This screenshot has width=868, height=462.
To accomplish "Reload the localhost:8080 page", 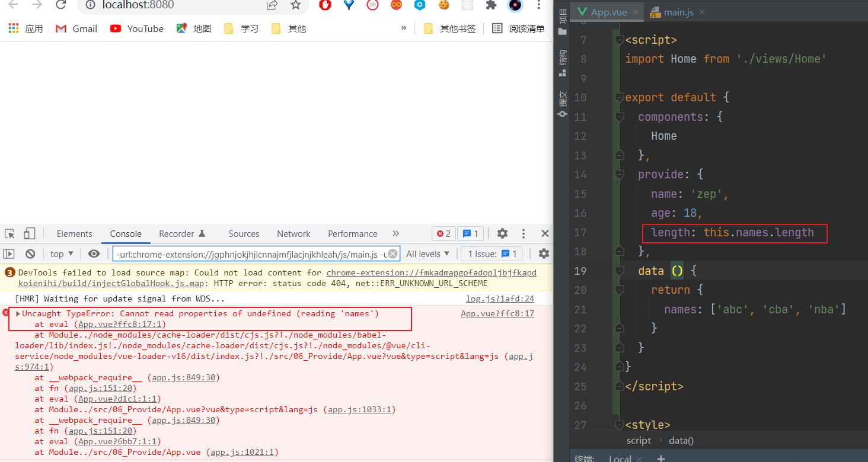I will click(60, 5).
